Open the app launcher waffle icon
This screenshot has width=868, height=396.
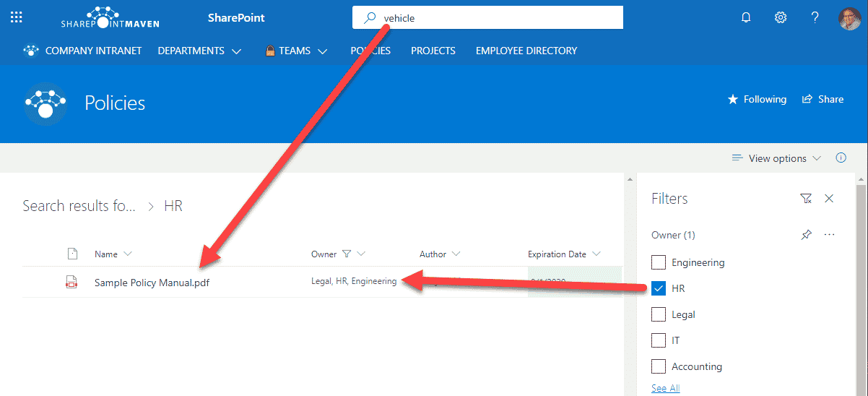17,17
